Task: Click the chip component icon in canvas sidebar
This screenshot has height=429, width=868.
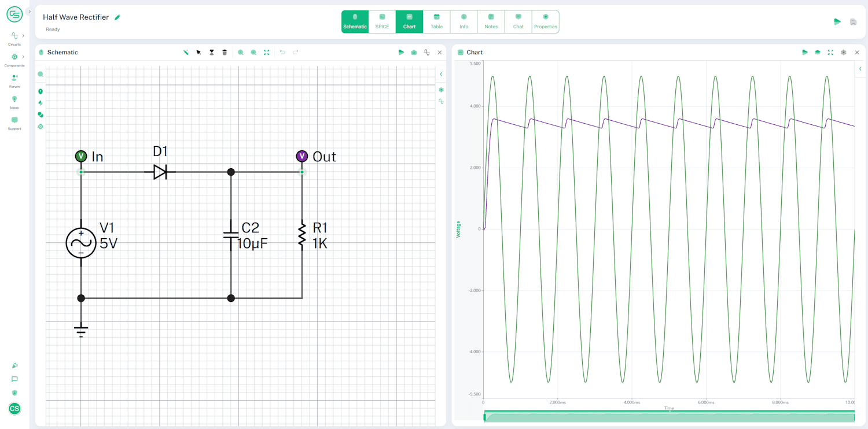Action: 41,126
